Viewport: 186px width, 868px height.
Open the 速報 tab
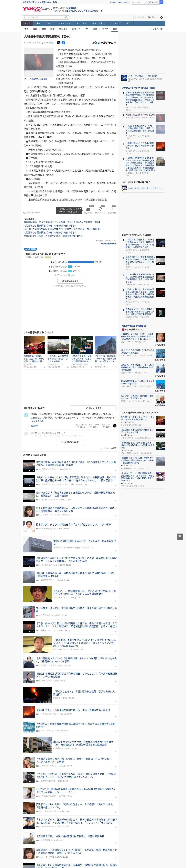[x=38, y=24]
